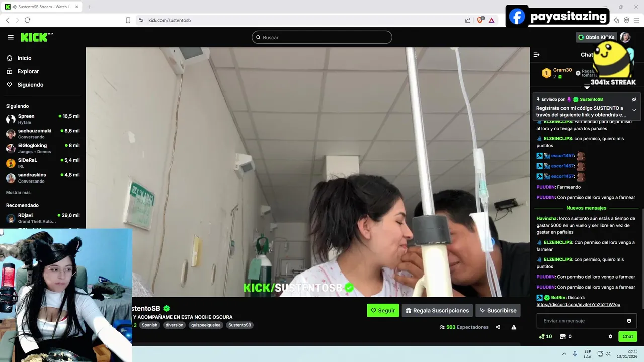Select the Spanish tag
This screenshot has width=644, height=362.
[149, 325]
